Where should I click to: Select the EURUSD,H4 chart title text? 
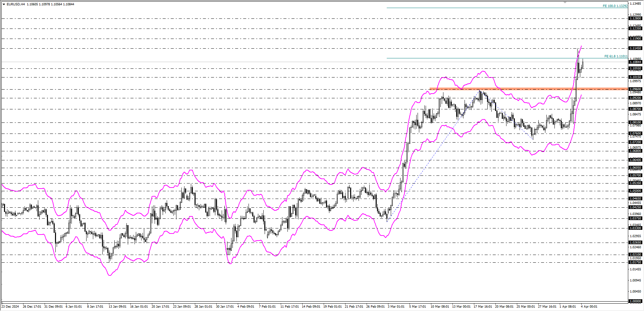[15, 4]
